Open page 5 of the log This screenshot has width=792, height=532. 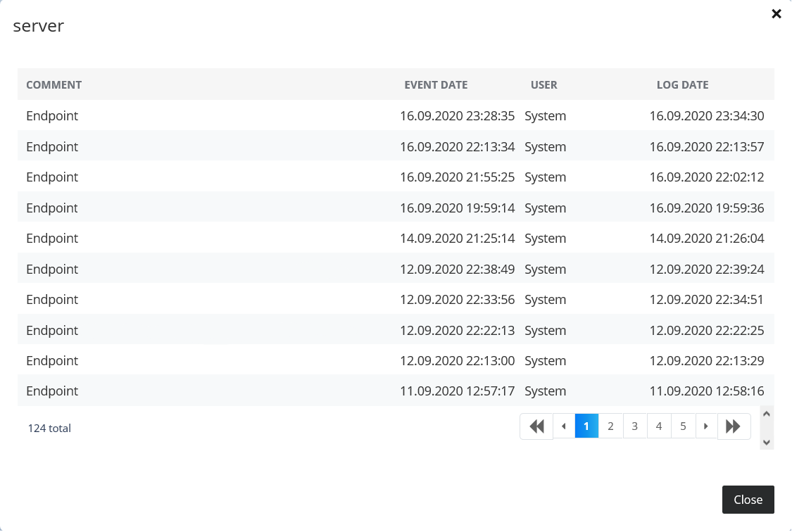coord(684,426)
